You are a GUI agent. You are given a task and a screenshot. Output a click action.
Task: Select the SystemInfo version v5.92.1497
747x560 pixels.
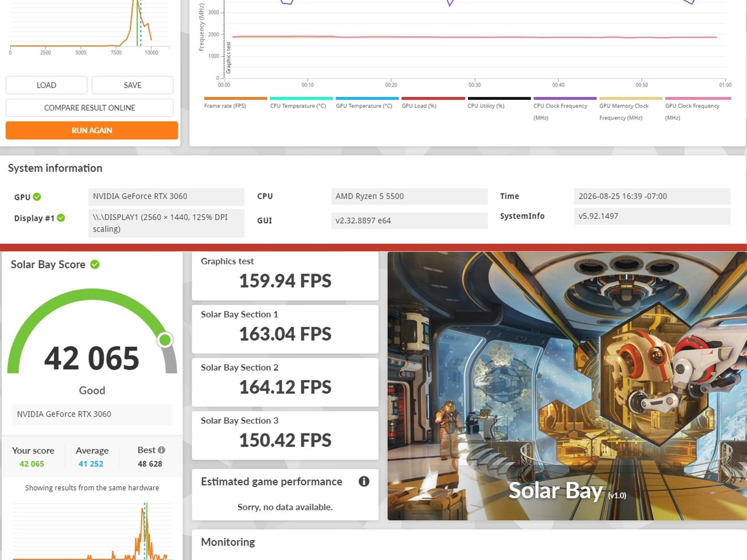pyautogui.click(x=652, y=216)
